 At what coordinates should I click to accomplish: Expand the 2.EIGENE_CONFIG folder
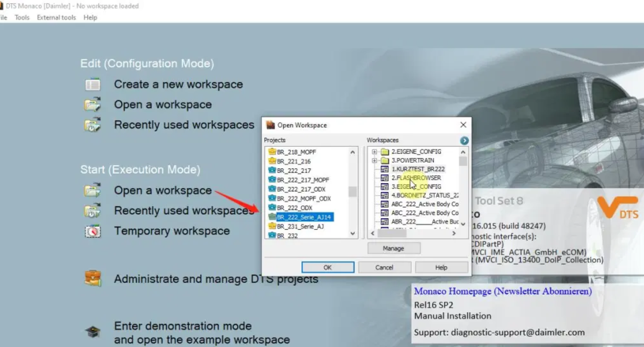tap(374, 151)
